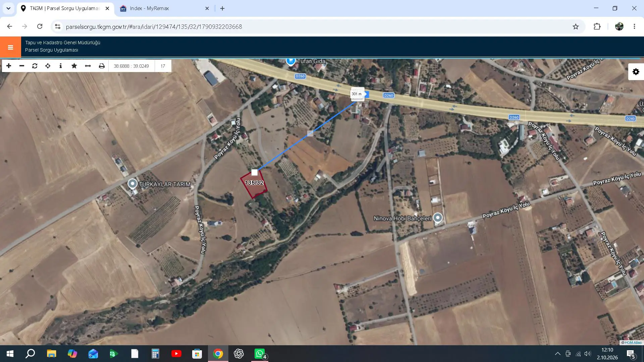The width and height of the screenshot is (644, 362).
Task: Activate the distance measure tool
Action: [x=88, y=66]
